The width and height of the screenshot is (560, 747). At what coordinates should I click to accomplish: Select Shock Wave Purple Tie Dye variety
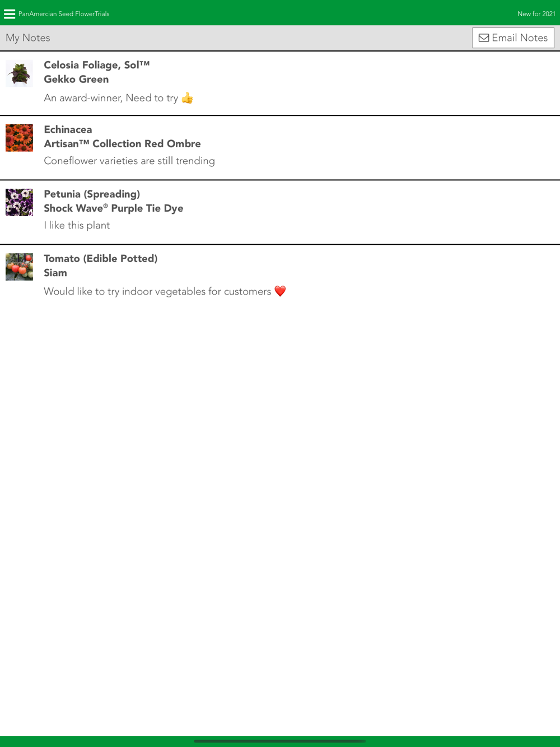pos(114,208)
